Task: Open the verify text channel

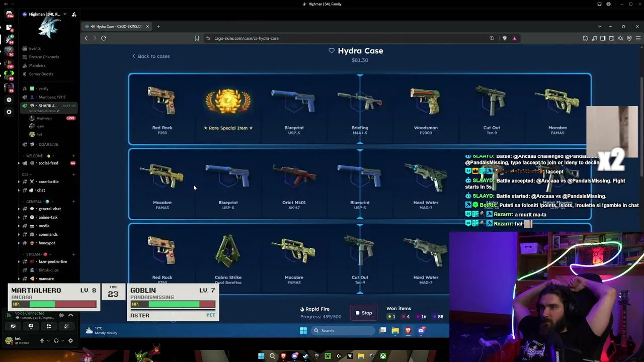Action: click(x=48, y=88)
